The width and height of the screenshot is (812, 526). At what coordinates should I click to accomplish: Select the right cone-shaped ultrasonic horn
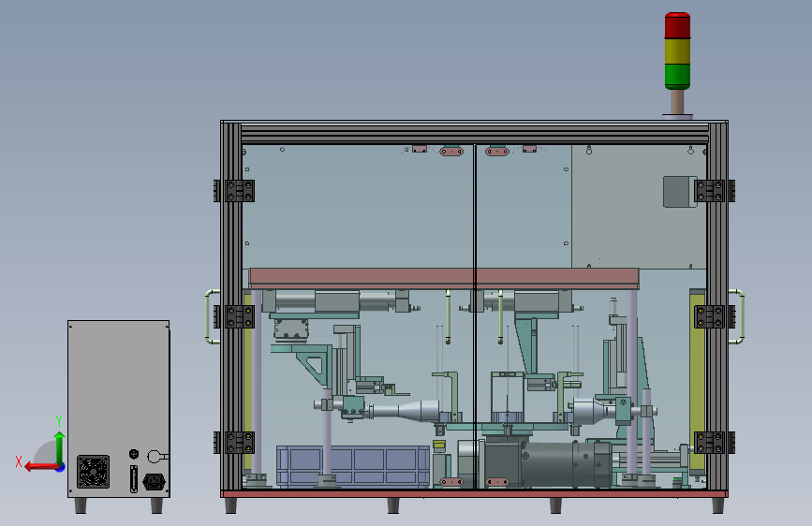594,411
